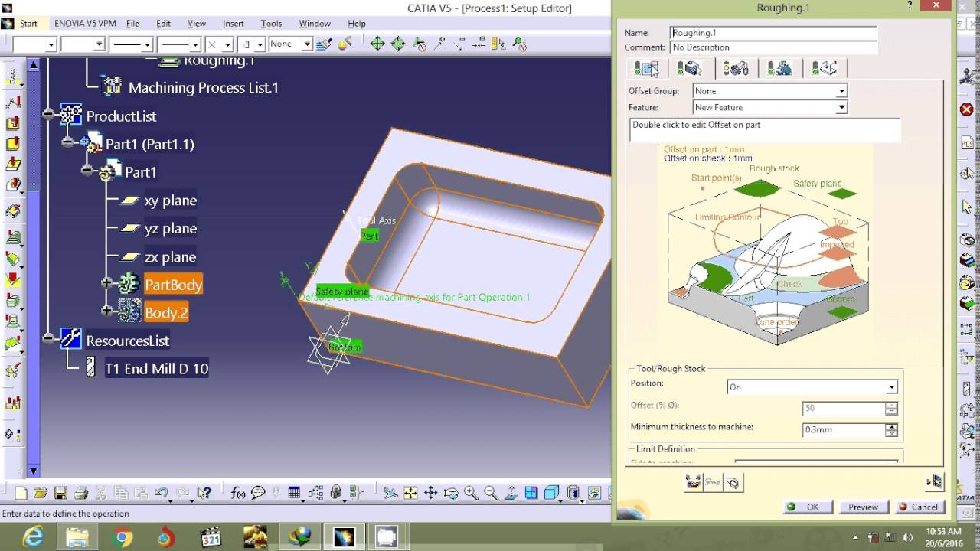Image resolution: width=980 pixels, height=551 pixels.
Task: Click the Name input field
Action: coord(773,33)
